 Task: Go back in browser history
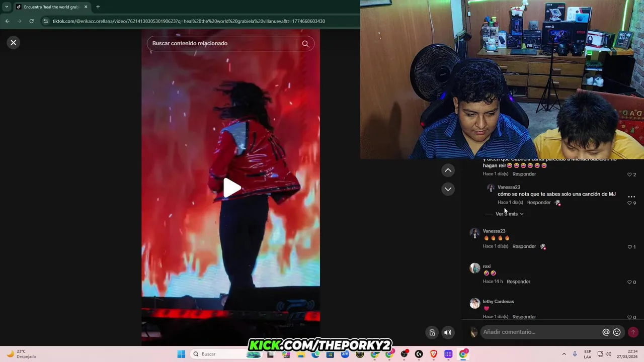(x=7, y=21)
